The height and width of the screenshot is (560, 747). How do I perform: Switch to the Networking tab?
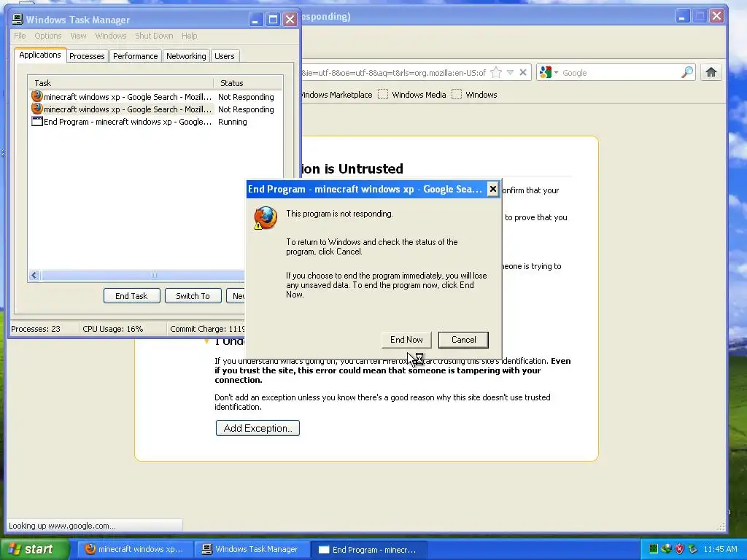tap(186, 56)
